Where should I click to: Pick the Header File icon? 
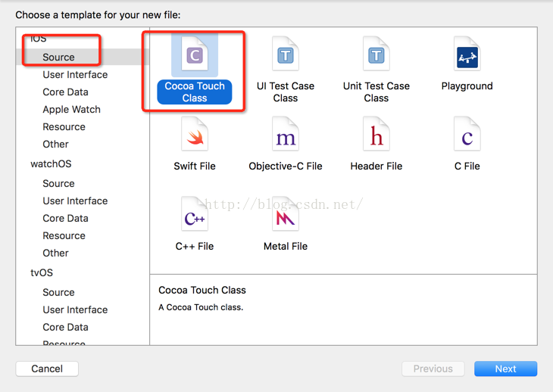[376, 134]
